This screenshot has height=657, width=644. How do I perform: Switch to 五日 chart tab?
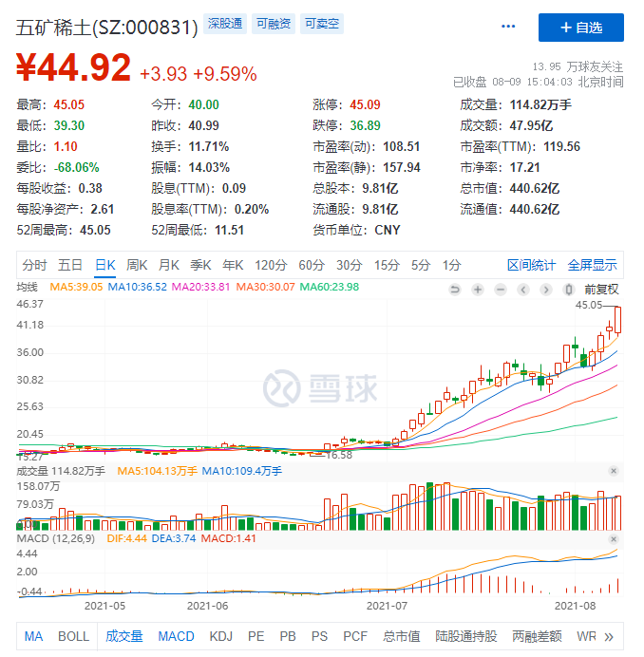coord(70,265)
